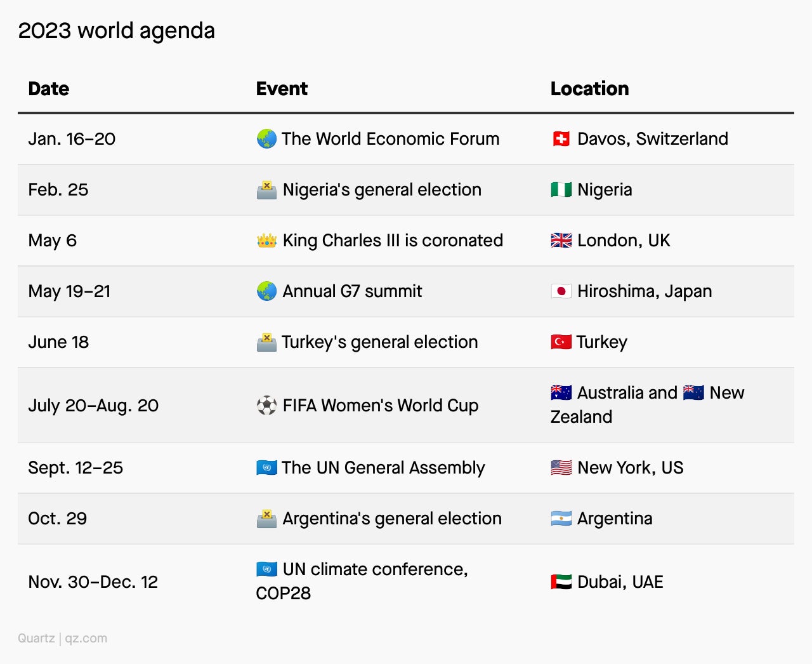Click the Switzerland flag icon
The image size is (812, 664).
(561, 138)
